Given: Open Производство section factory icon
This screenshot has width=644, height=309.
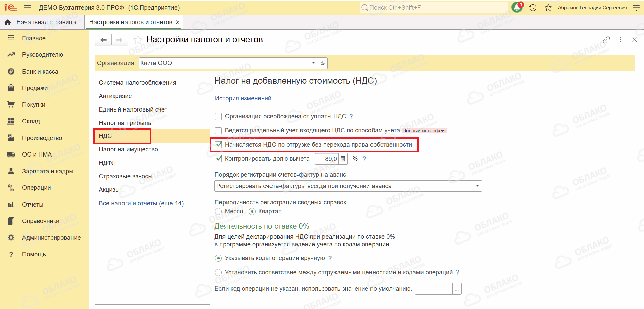Looking at the screenshot, I should click(11, 138).
